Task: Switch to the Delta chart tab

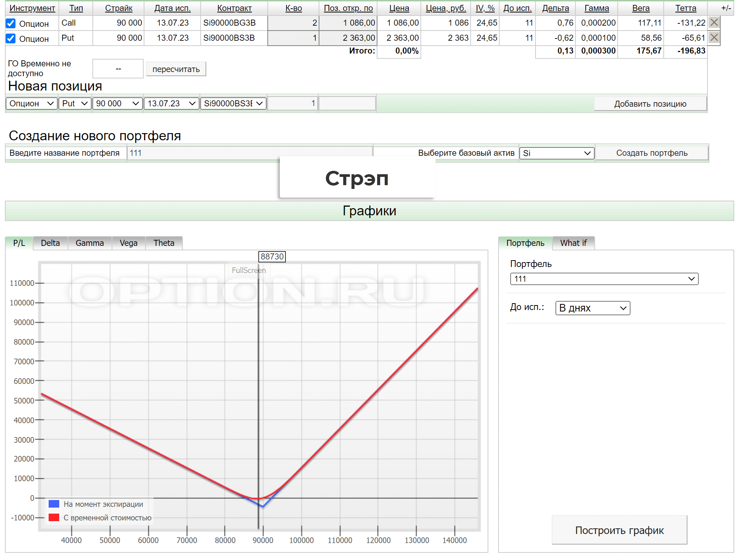Action: tap(50, 243)
